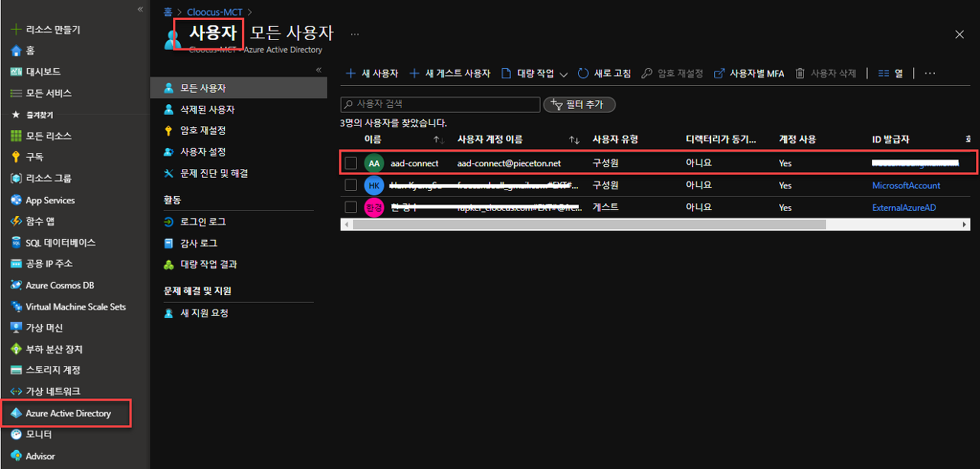Sort by 사용자 계정 이름 column arrows
Viewport: 980px width, 469px height.
tap(574, 139)
